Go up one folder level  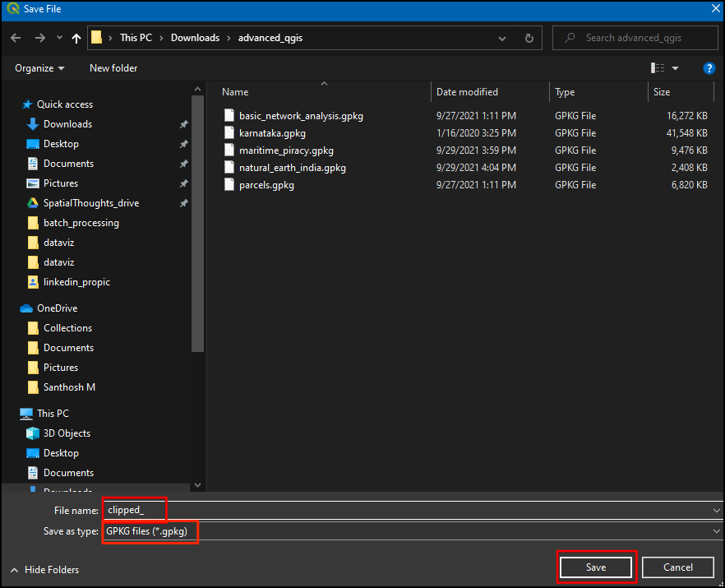[x=76, y=38]
